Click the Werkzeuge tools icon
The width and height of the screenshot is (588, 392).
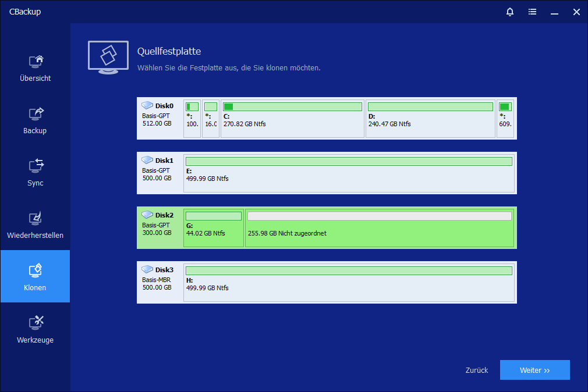coord(36,323)
